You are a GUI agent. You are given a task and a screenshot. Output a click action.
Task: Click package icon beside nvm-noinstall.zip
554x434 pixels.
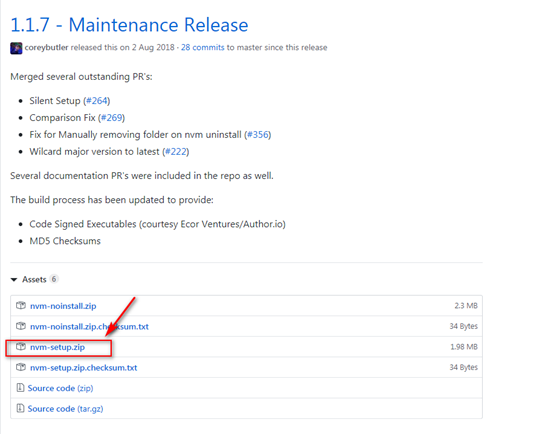21,305
